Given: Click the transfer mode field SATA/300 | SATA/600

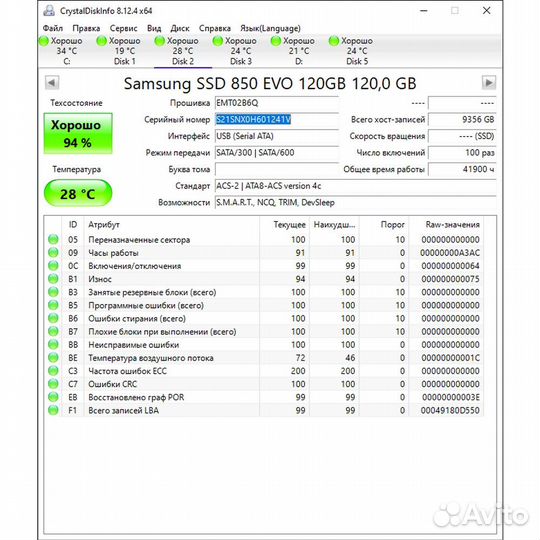Looking at the screenshot, I should 277,153.
